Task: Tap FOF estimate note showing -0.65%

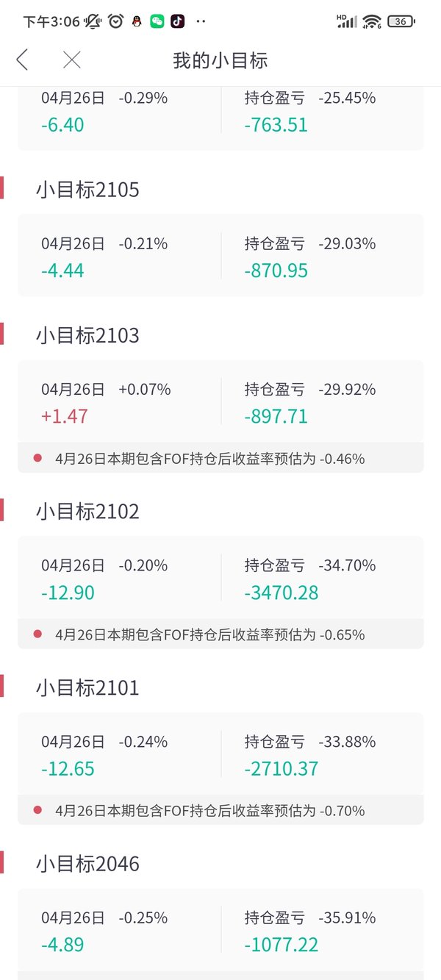Action: click(x=220, y=634)
